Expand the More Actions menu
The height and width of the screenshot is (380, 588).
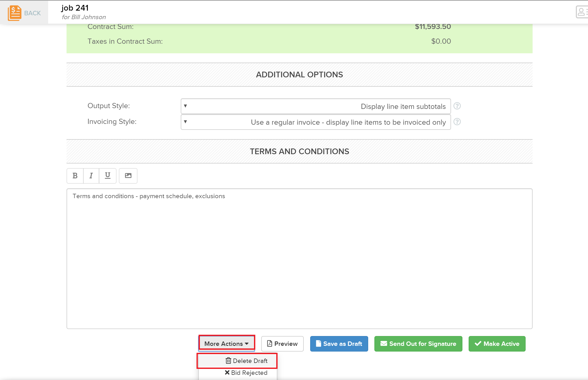tap(227, 344)
